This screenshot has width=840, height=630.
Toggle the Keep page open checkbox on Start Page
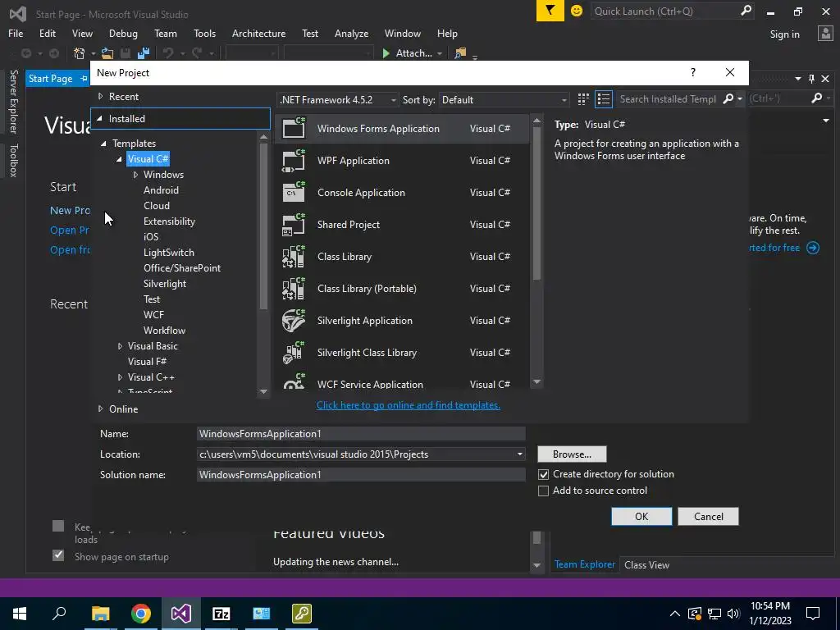tap(58, 526)
